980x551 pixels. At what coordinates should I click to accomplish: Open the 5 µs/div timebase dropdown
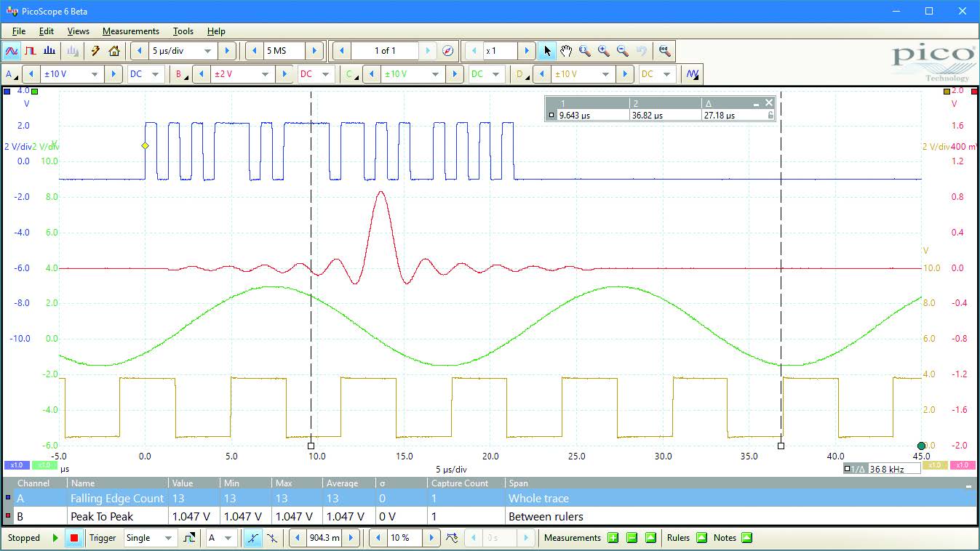[208, 51]
